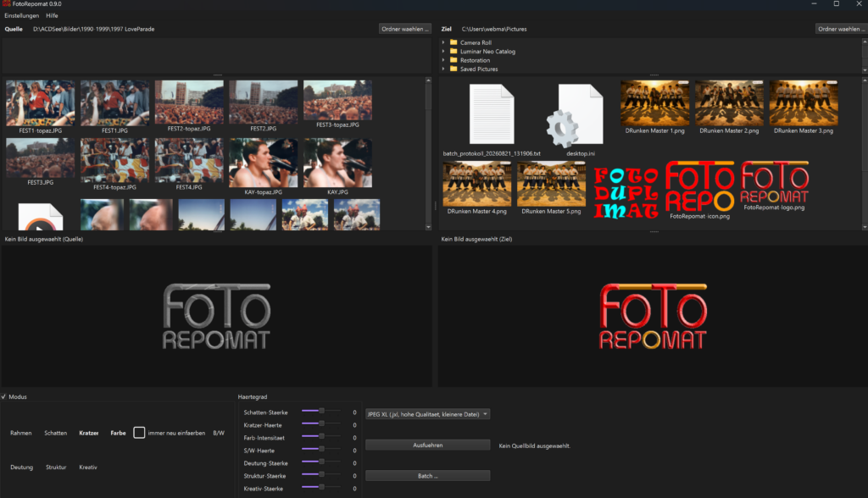The width and height of the screenshot is (868, 498).
Task: Open the JPEG XL output format dropdown
Action: [427, 414]
